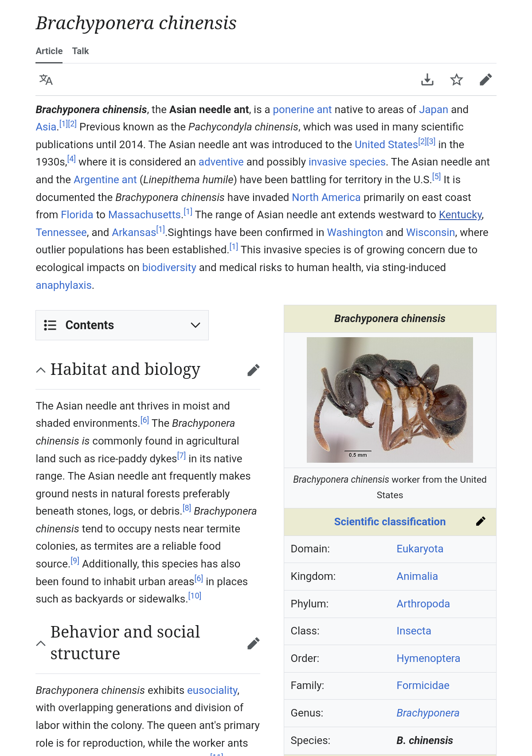Follow the Kentucky link
Image resolution: width=532 pixels, height=756 pixels.
(460, 215)
